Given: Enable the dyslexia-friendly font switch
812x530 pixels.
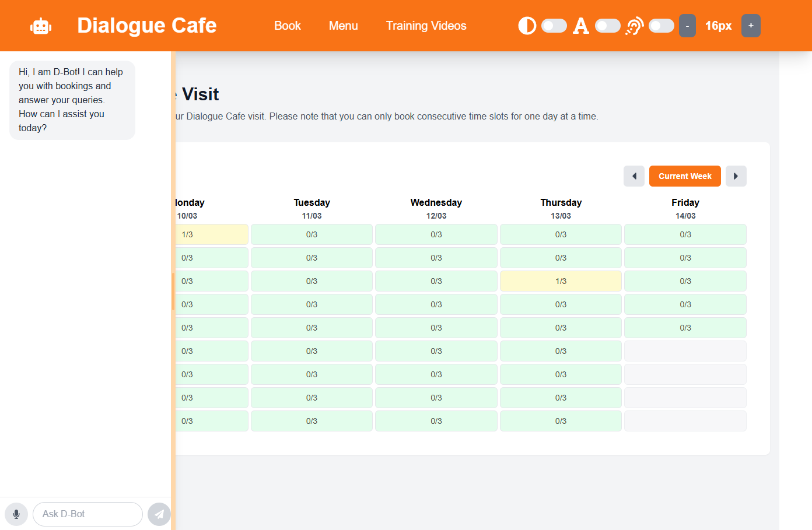Looking at the screenshot, I should tap(607, 26).
